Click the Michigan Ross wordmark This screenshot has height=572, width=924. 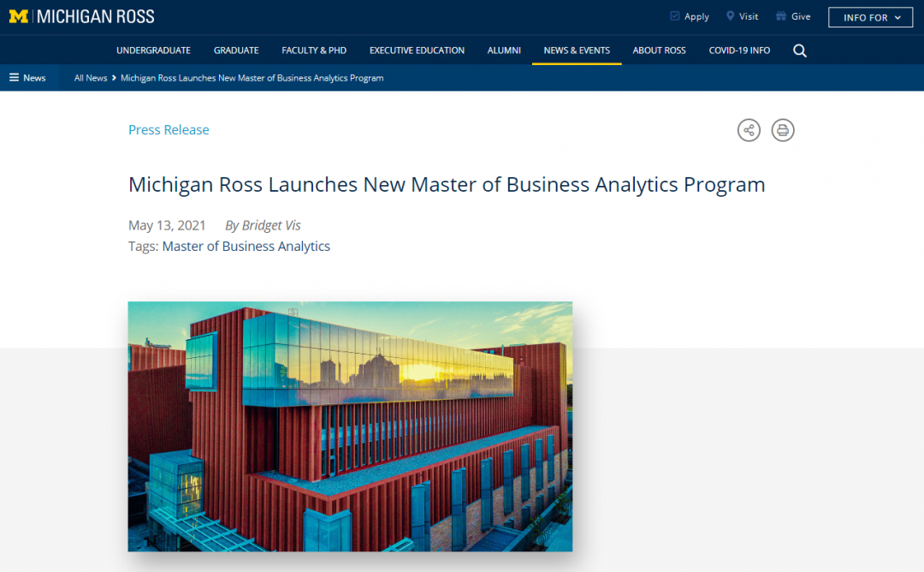pos(96,16)
